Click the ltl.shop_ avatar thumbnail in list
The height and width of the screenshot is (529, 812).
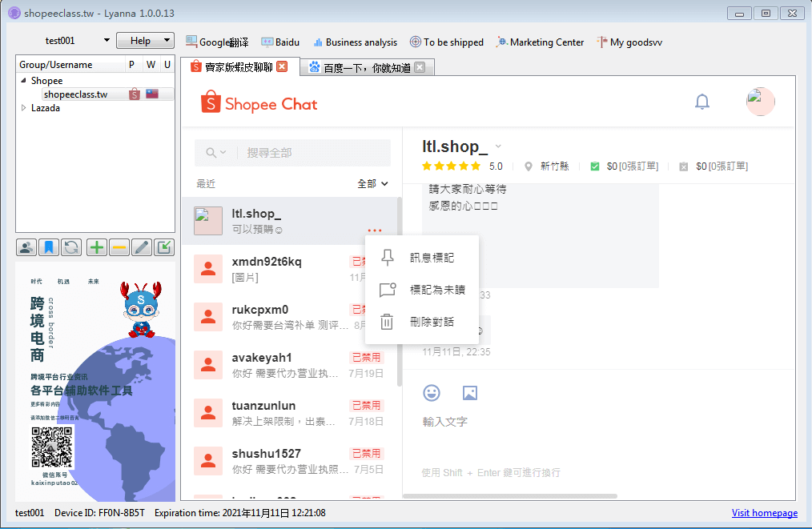[208, 221]
